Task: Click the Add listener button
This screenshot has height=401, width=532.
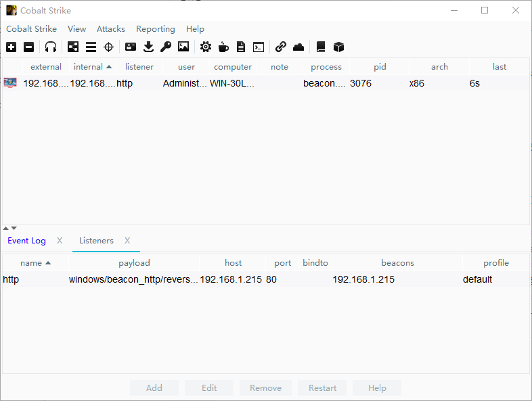Action: [x=154, y=387]
